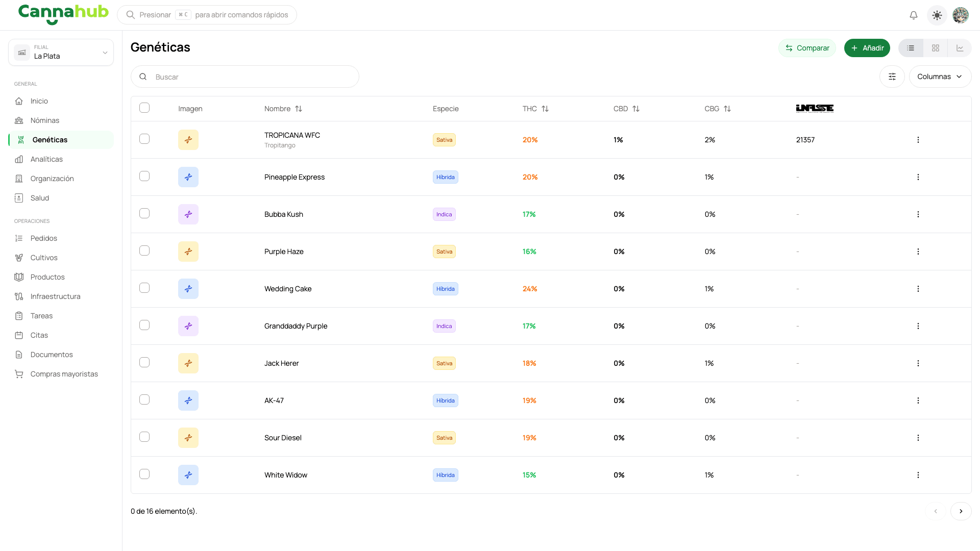Switch to chart view
The width and height of the screenshot is (980, 551).
[x=960, y=48]
